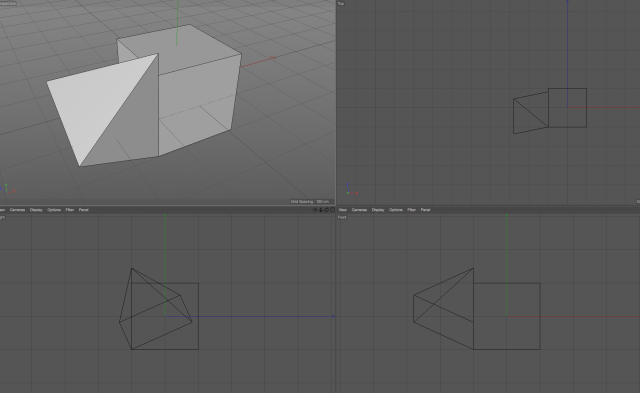Open Panel menu of the Right viewport
Image resolution: width=640 pixels, height=393 pixels.
(x=83, y=210)
